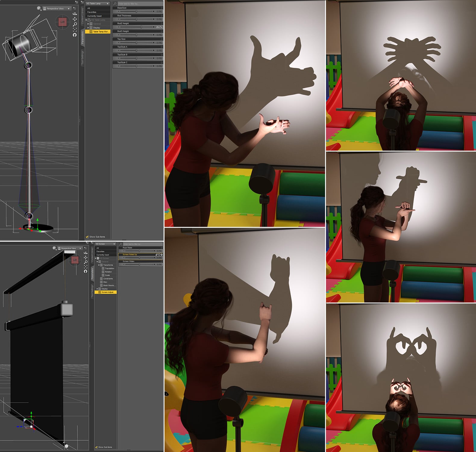Open the Tool Settings side tab
Viewport: 476px width, 452px height.
[x=82, y=58]
